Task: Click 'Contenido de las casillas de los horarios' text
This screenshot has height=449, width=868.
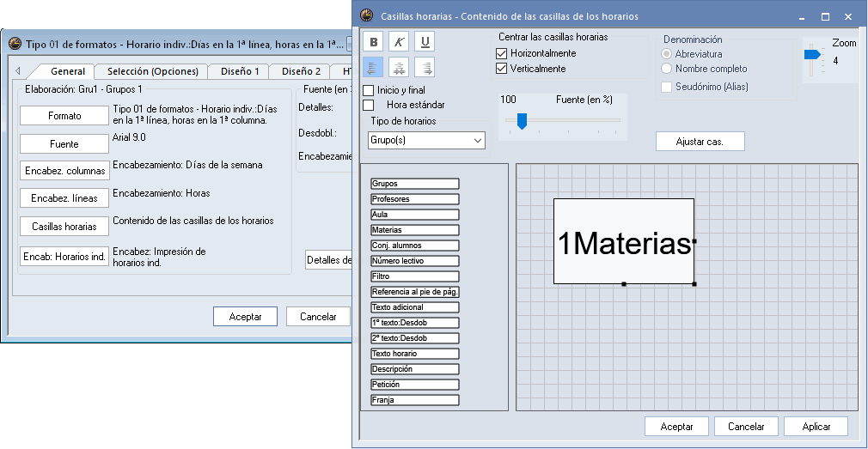Action: (x=193, y=220)
